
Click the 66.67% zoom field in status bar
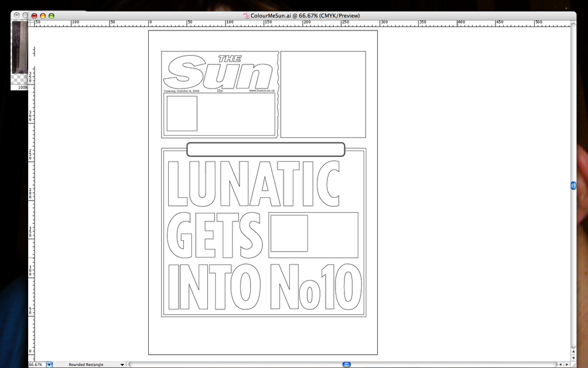point(37,365)
